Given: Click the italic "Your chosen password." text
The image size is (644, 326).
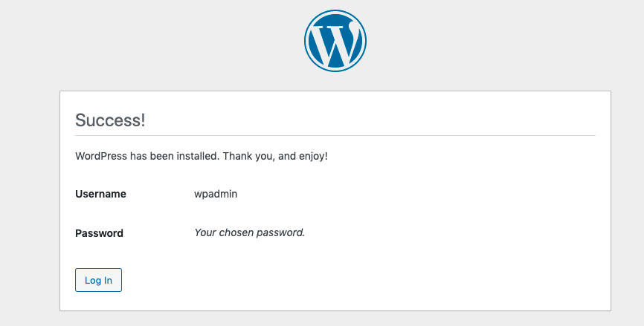Looking at the screenshot, I should point(249,233).
